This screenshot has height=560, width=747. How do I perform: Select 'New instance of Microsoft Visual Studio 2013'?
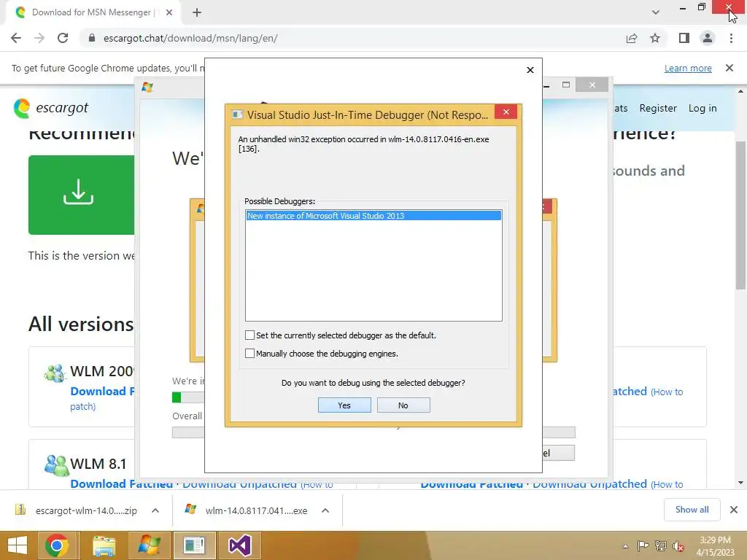coord(373,216)
